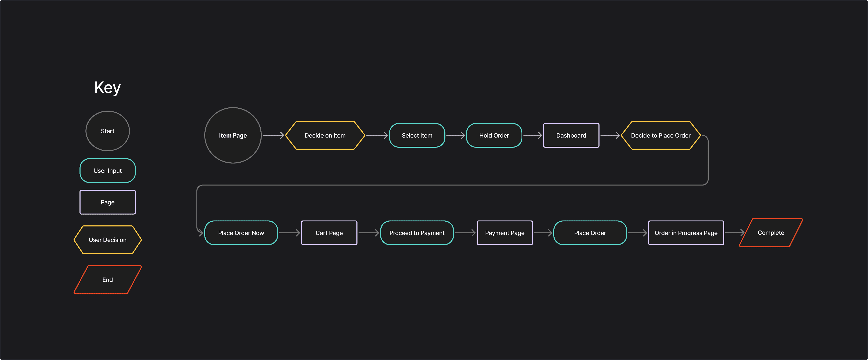Screen dimensions: 868x360
Task: Click the Dashboard page box
Action: 571,135
